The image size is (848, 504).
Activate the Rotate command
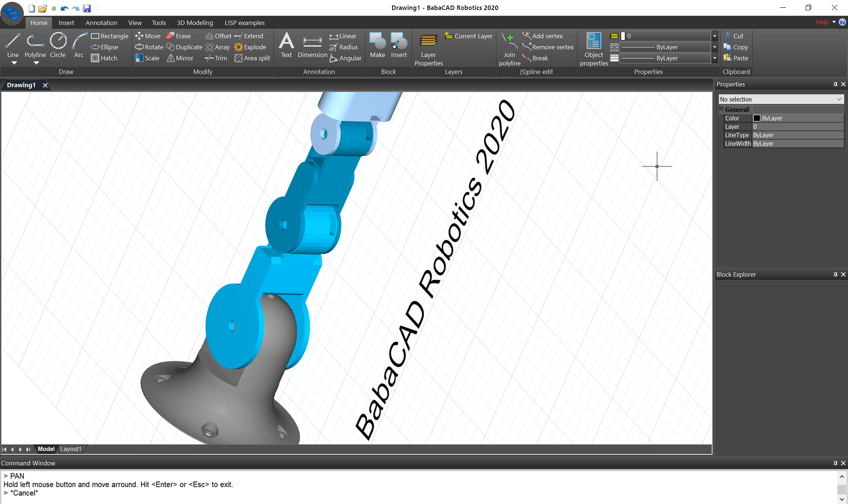[x=149, y=47]
